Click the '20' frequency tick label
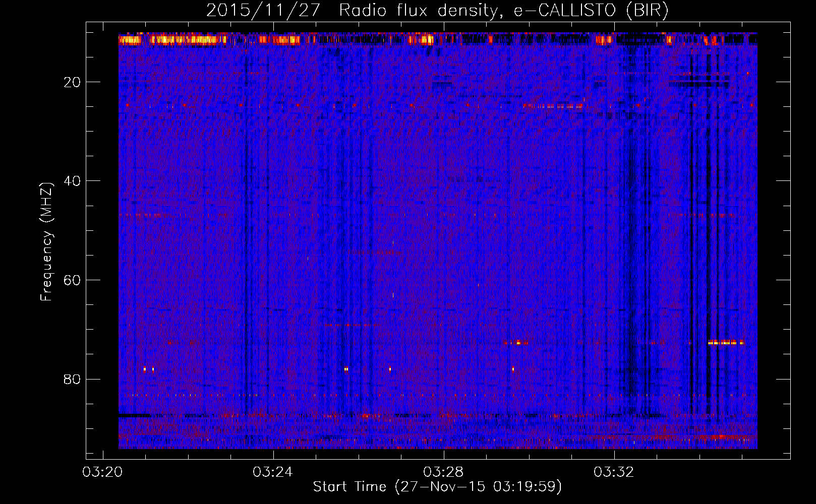Screen dimensions: 816x504 tap(73, 82)
